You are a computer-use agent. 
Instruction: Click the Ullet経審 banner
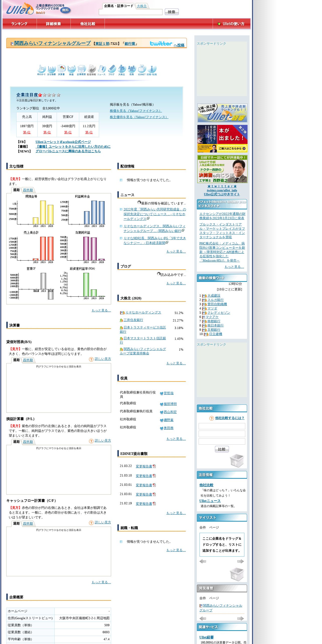click(x=222, y=113)
